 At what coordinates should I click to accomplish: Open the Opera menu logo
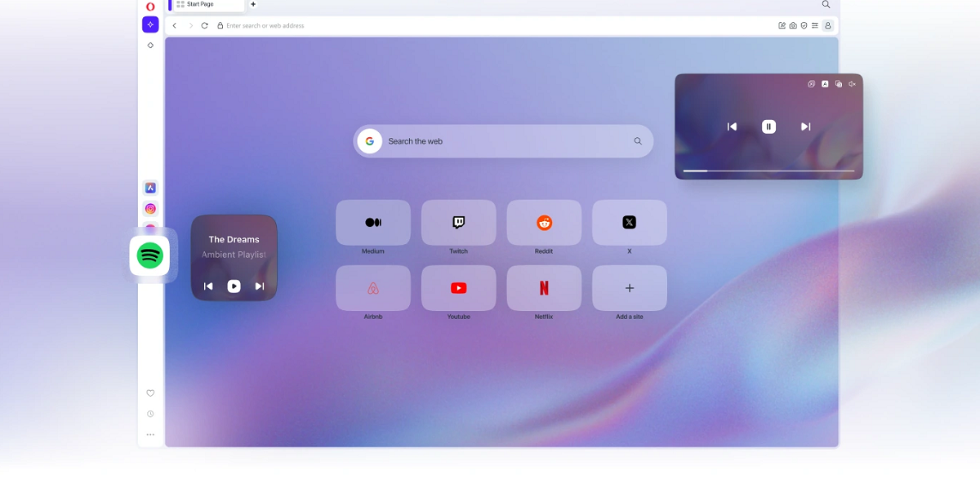150,7
